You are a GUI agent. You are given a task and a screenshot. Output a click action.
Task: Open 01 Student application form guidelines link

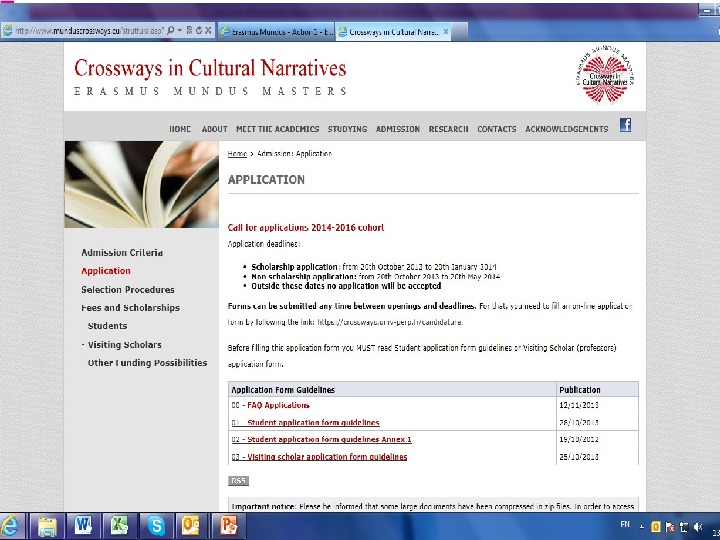pyautogui.click(x=305, y=422)
